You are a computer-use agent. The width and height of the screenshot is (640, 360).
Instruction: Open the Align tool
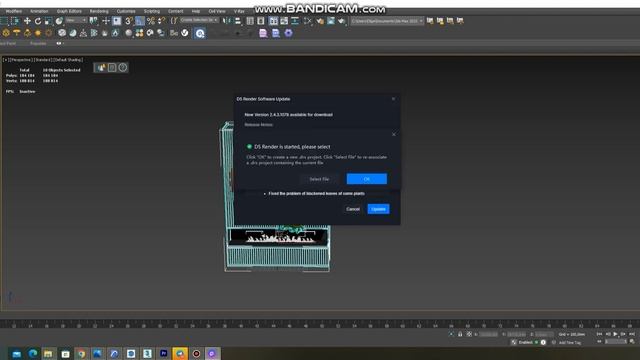click(x=238, y=21)
